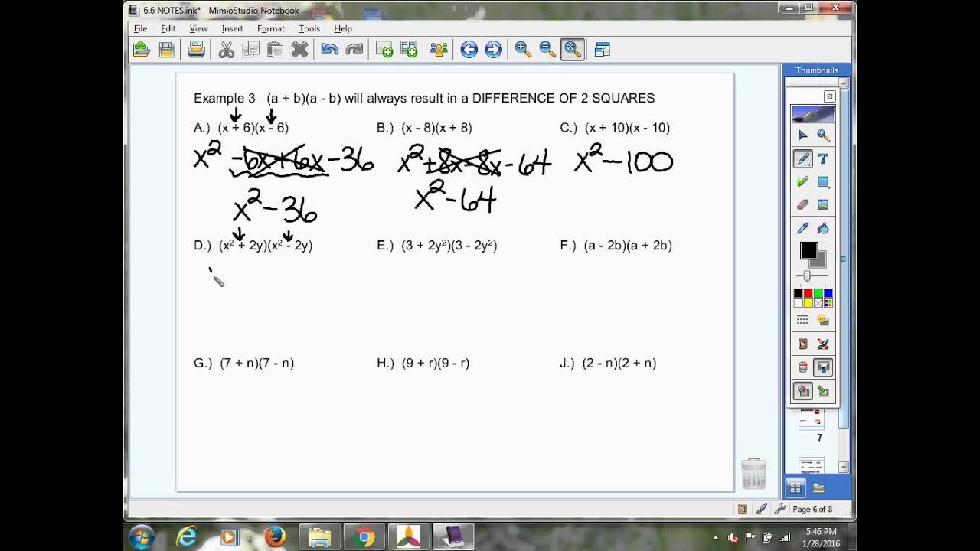Select the eyedropper color picker tool
The height and width of the screenshot is (551, 980).
coord(802,228)
